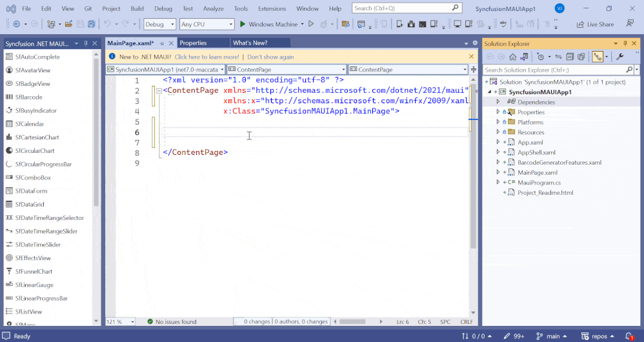This screenshot has width=644, height=342.
Task: Click the editor vertical scrollbar thumb
Action: (473, 168)
